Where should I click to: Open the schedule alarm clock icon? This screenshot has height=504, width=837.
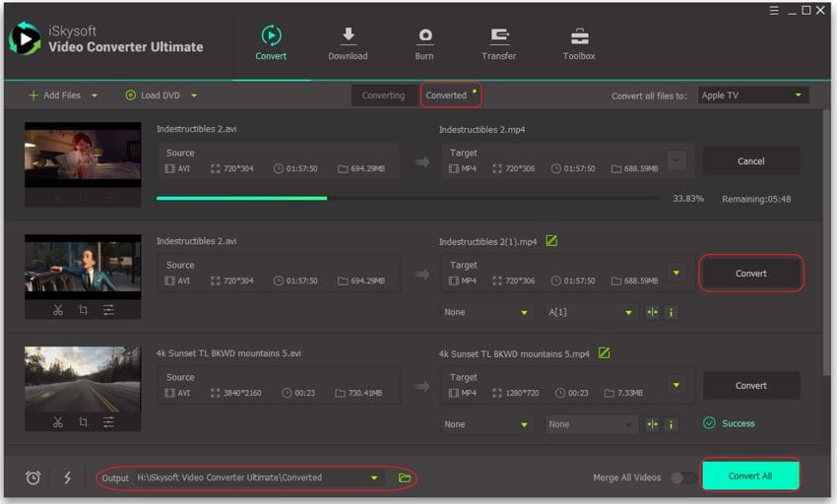(33, 477)
